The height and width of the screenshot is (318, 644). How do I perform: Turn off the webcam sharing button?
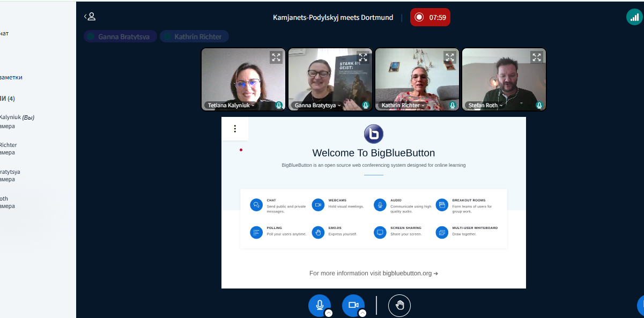pyautogui.click(x=353, y=305)
